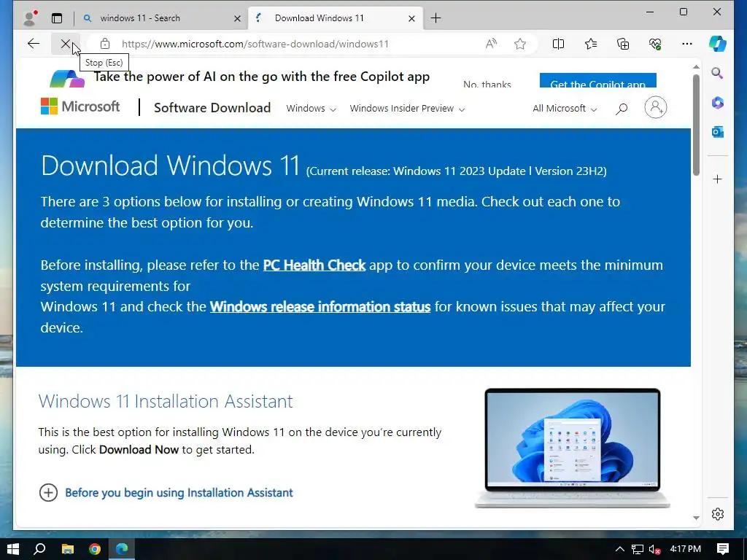The image size is (747, 560).
Task: Open Outlook sidebar icon
Action: 718,132
